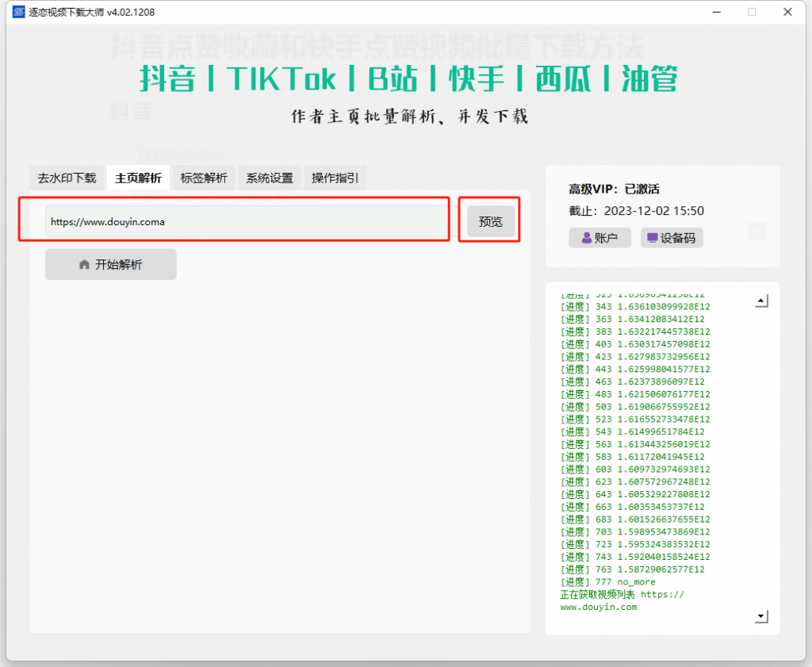Click the 预览 button
Viewport: 812px width, 667px height.
(x=490, y=221)
